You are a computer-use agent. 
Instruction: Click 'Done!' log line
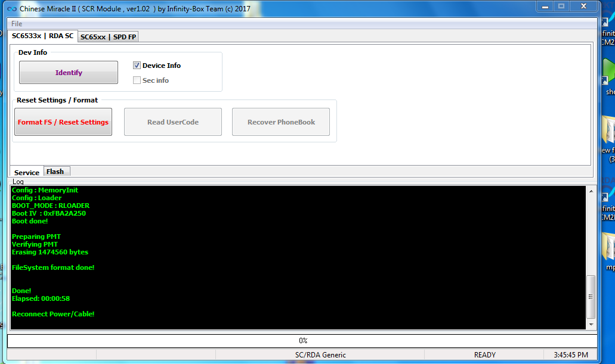(x=21, y=291)
